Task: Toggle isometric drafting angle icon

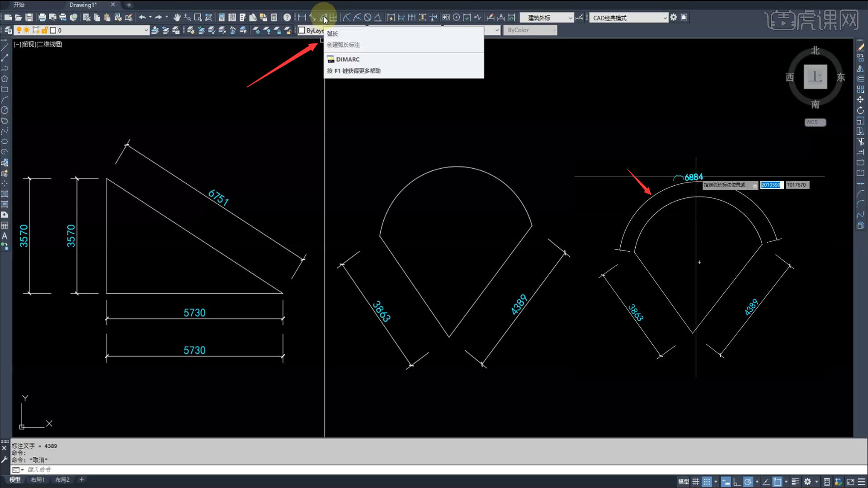Action: (x=766, y=482)
